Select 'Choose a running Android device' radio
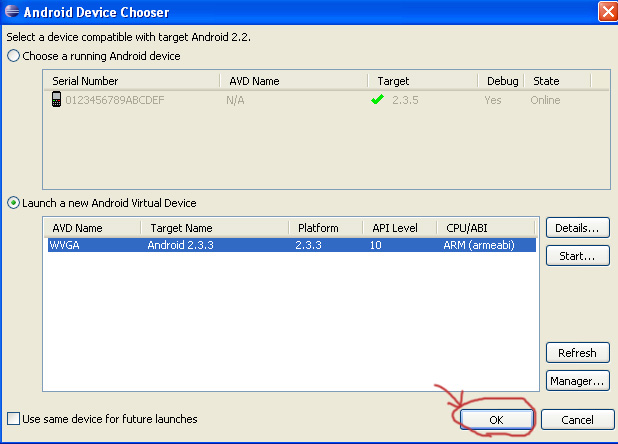618x444 pixels. click(13, 56)
